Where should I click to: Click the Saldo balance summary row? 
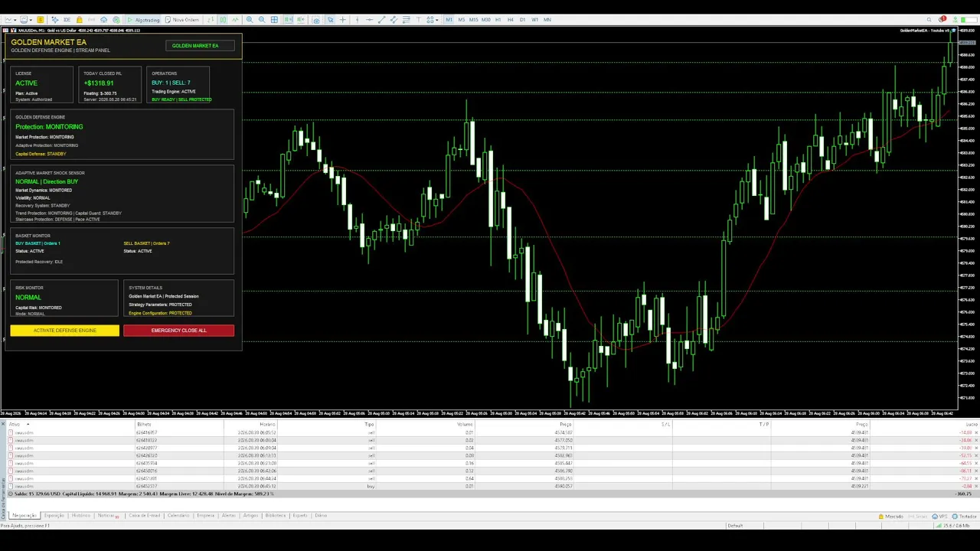(490, 494)
